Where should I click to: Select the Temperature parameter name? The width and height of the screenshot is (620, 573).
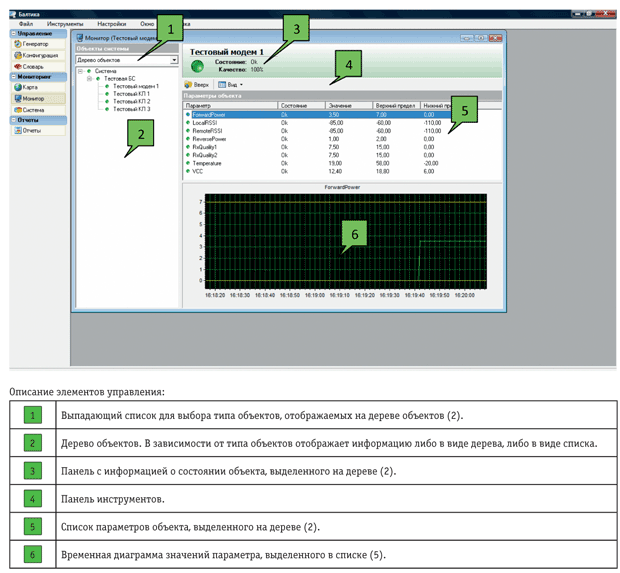[207, 163]
